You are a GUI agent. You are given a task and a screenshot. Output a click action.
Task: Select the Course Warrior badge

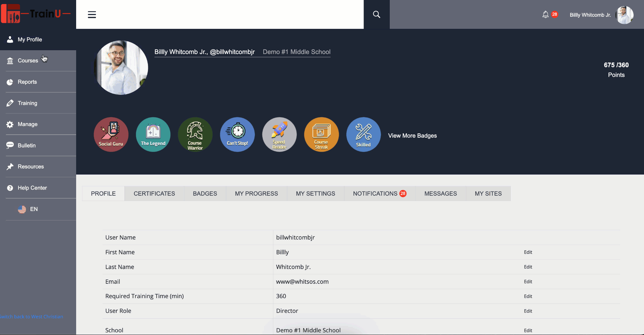coord(195,134)
